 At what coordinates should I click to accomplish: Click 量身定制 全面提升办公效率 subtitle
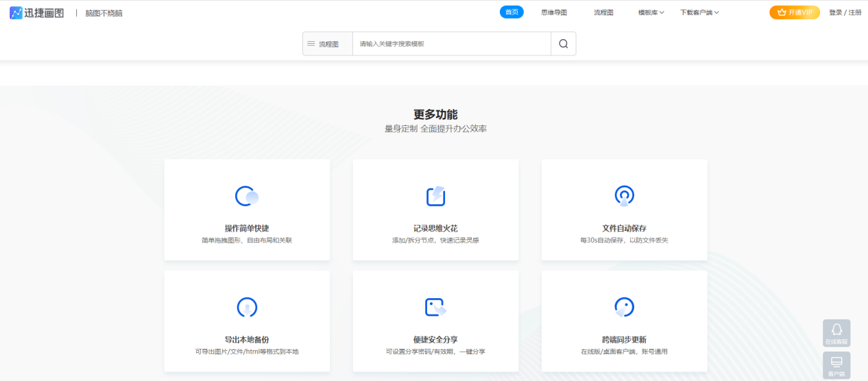click(x=435, y=129)
